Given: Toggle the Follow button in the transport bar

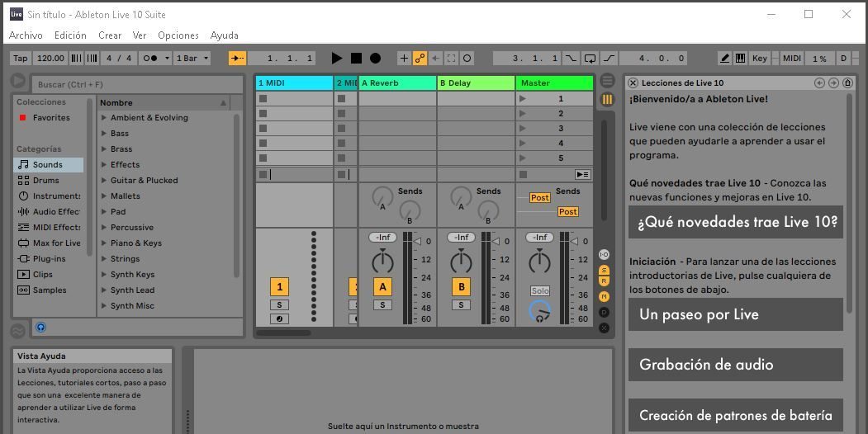Looking at the screenshot, I should tap(237, 58).
